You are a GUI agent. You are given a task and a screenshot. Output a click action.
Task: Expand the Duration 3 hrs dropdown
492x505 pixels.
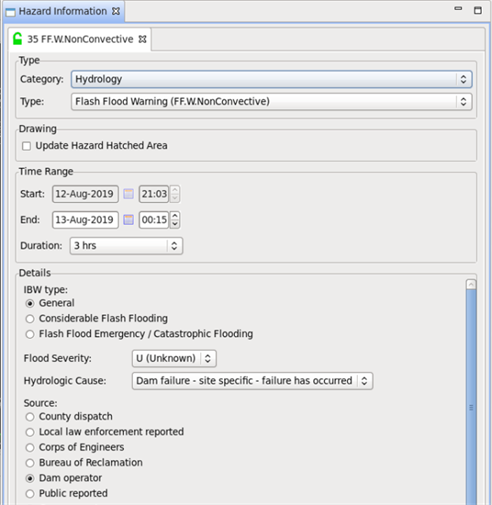coord(126,246)
